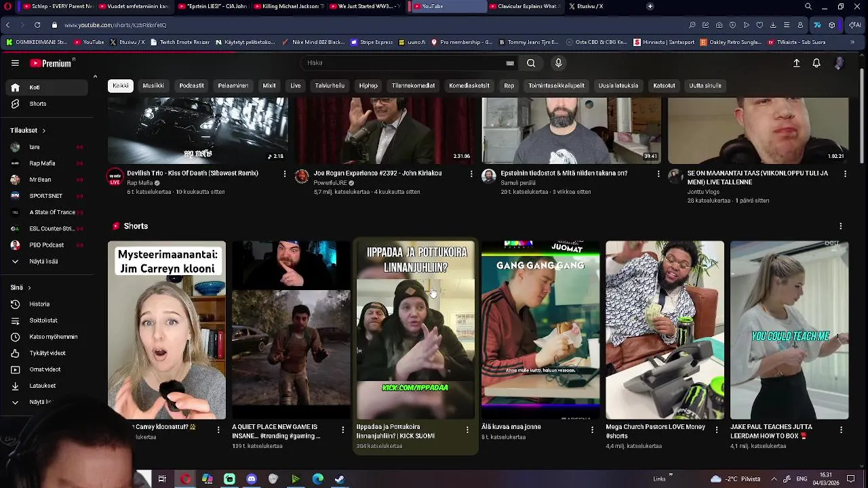Open Microsoft Edge from the taskbar
The image size is (868, 488).
tap(317, 479)
